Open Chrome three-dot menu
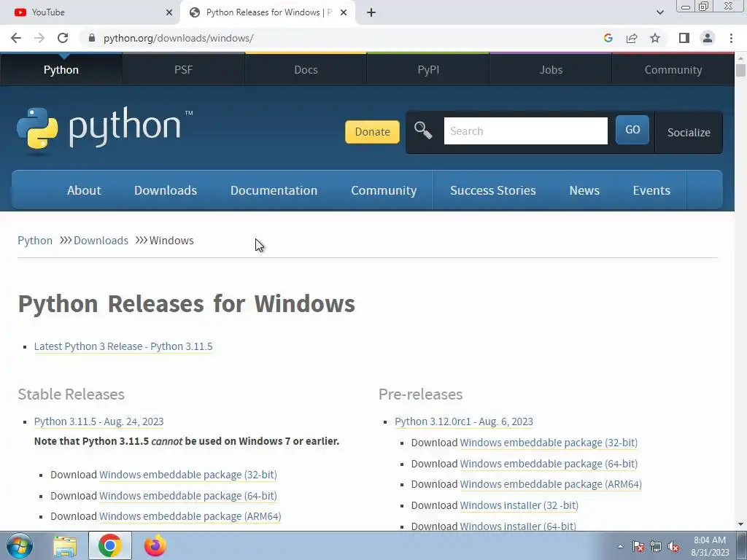This screenshot has height=560, width=747. pos(731,38)
